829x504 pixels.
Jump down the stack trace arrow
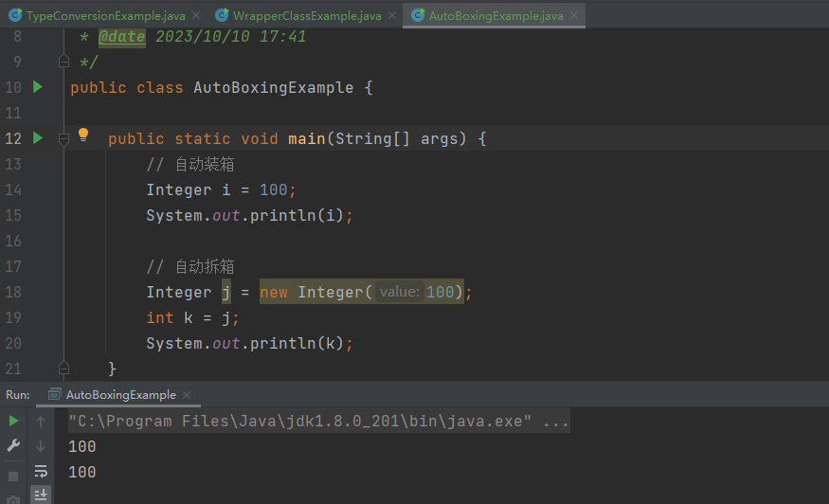(41, 446)
